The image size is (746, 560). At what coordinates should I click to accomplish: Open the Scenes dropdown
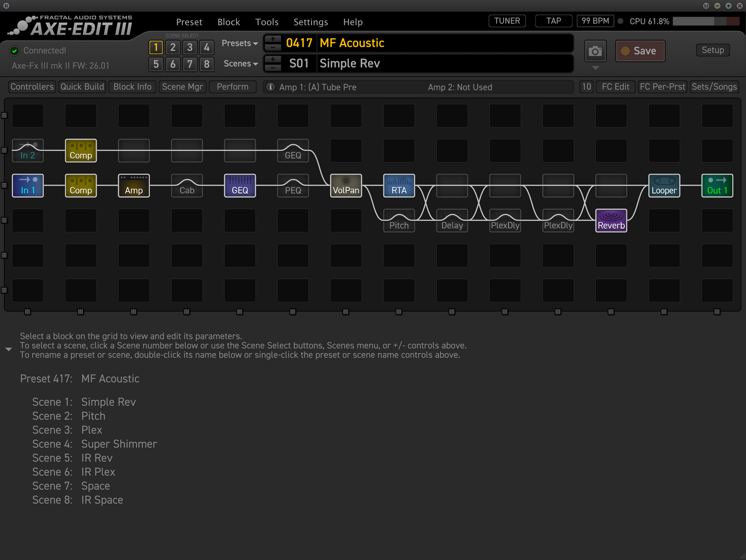point(241,63)
